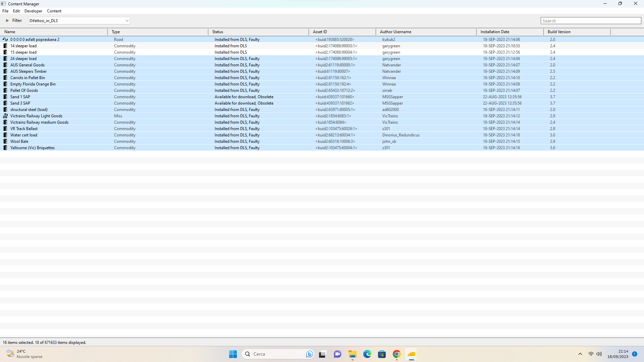Click the commodity icon beside 15 sleeper load
Screen dimensions: 644x362
5,52
